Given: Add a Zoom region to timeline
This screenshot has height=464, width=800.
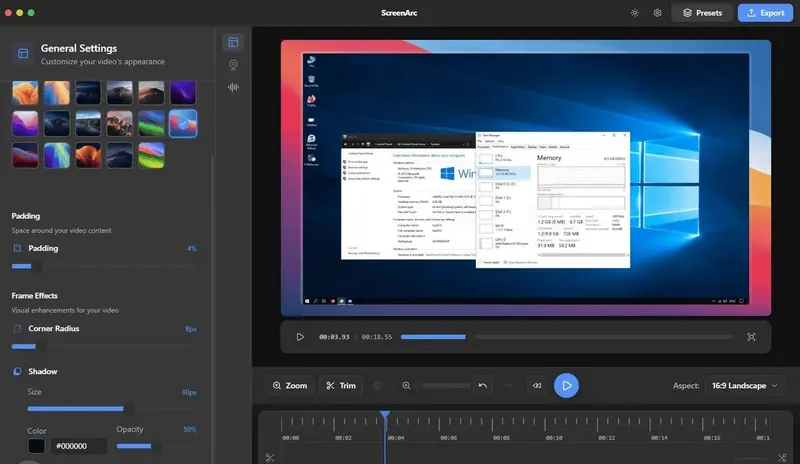Looking at the screenshot, I should point(290,385).
